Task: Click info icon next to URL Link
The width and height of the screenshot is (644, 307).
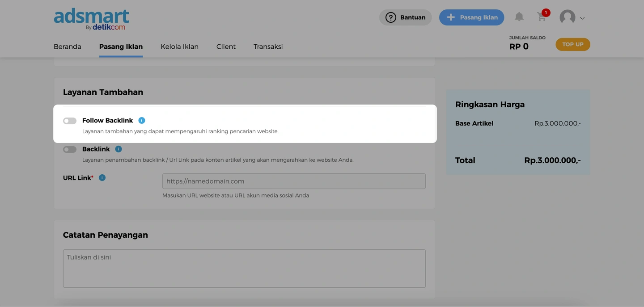Action: tap(102, 178)
